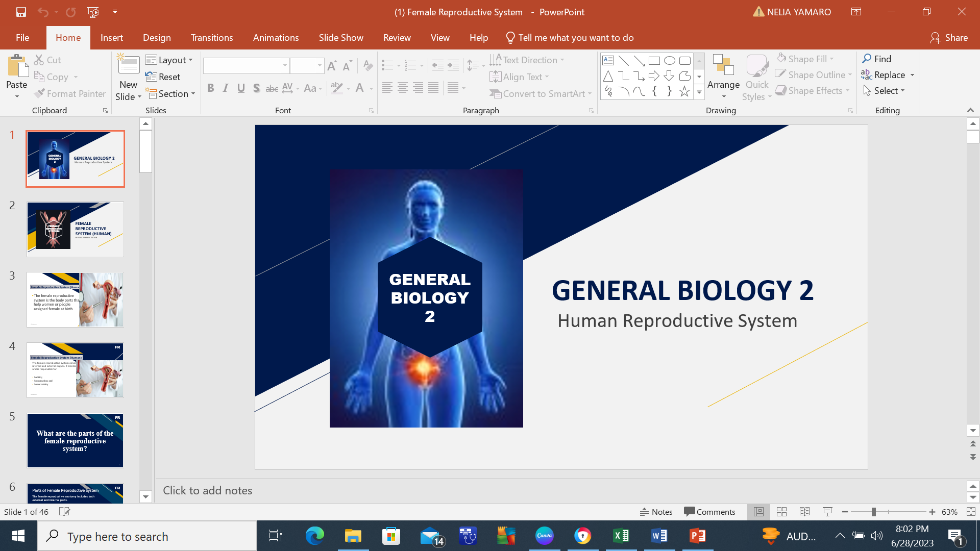
Task: Open the Design tab
Action: (x=157, y=38)
